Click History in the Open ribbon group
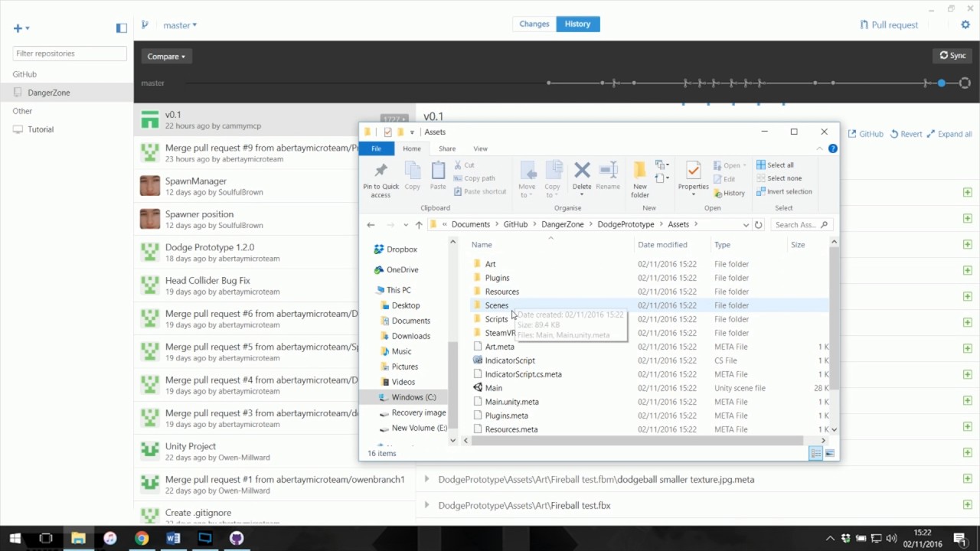This screenshot has width=980, height=551. [x=728, y=193]
